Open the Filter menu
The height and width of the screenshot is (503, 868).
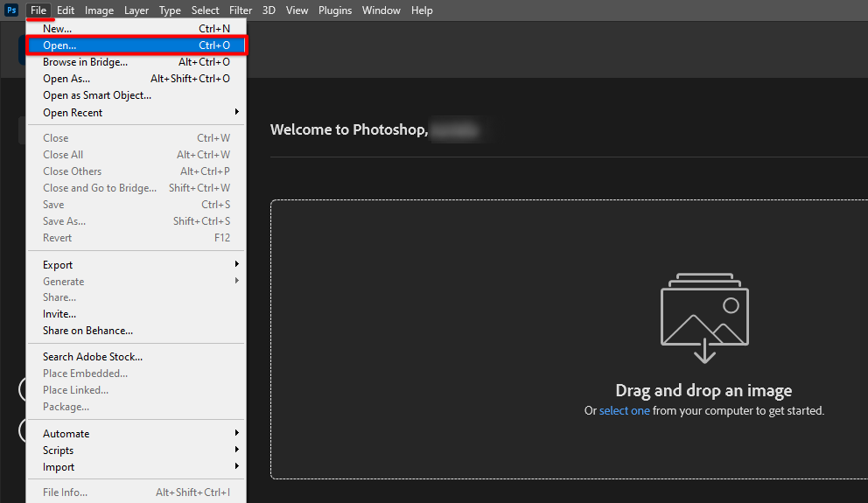pyautogui.click(x=241, y=10)
